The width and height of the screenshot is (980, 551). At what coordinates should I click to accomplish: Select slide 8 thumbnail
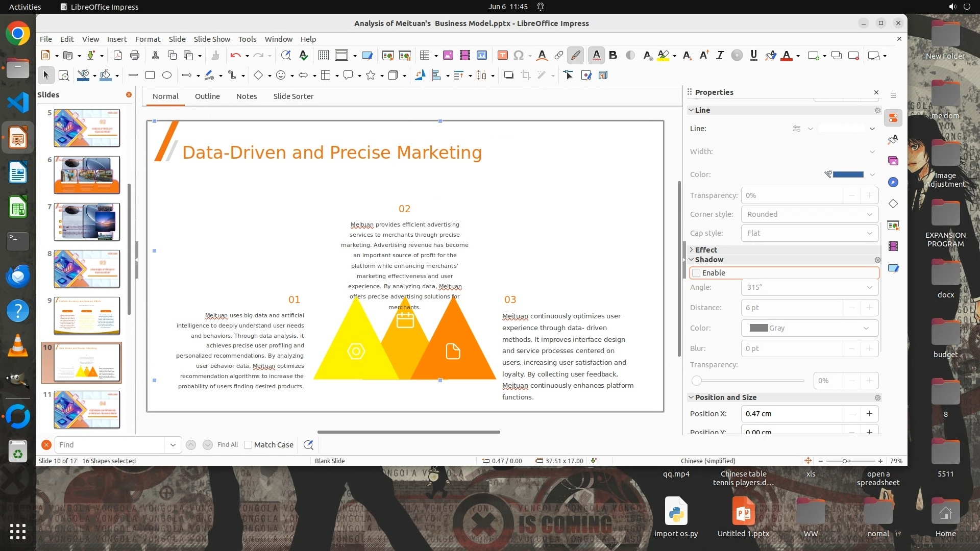pos(87,269)
